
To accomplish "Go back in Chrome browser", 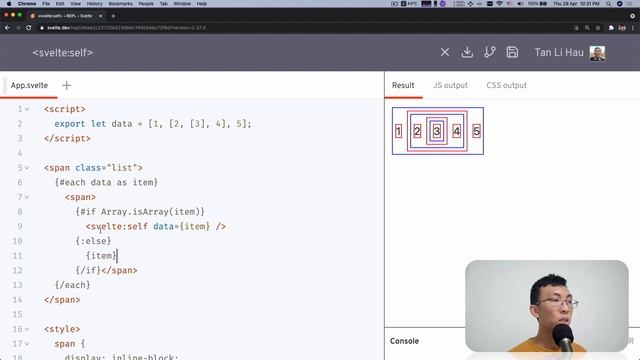I will point(7,28).
